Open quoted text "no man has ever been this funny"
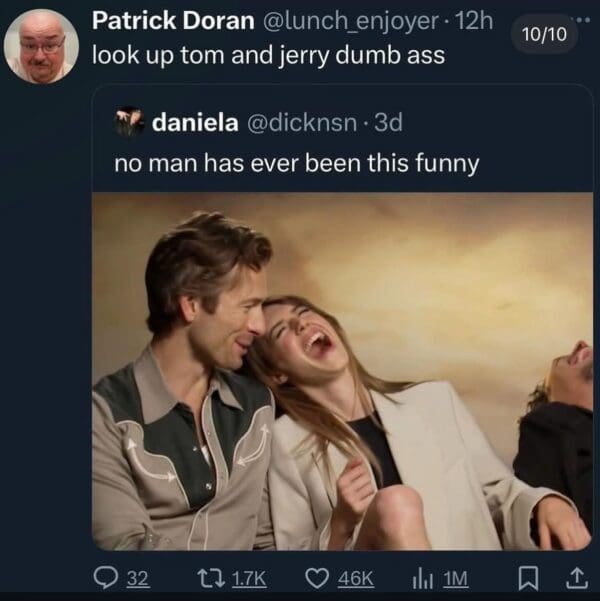The height and width of the screenshot is (601, 600). click(x=297, y=160)
